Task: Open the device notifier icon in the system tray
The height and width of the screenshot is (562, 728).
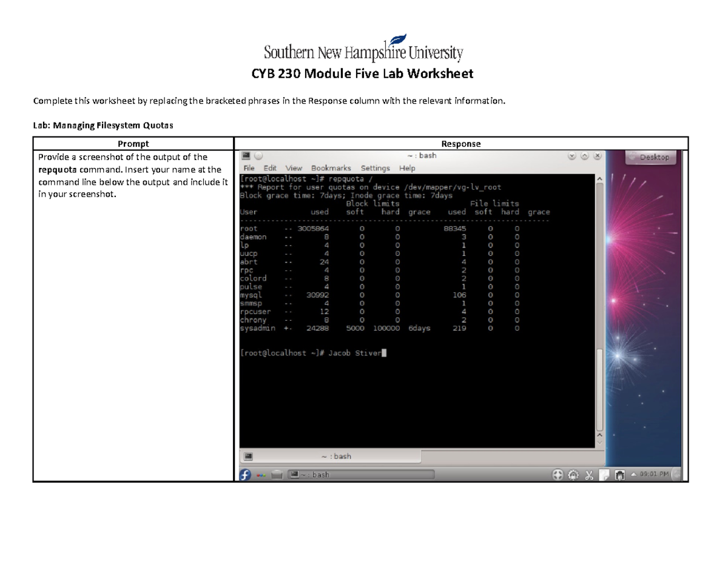Action: click(x=619, y=475)
